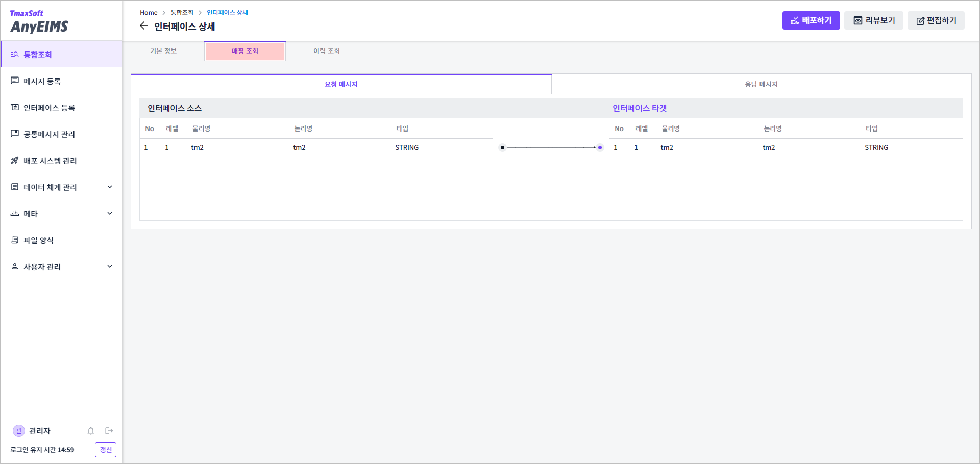Click the 인터페이스 소스 header
The width and height of the screenshot is (980, 464).
[175, 108]
